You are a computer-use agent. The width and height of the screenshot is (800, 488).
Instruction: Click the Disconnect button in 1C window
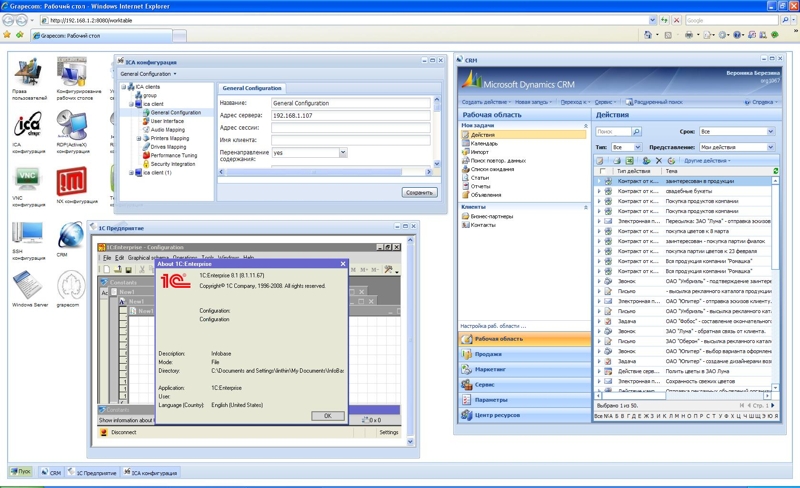pyautogui.click(x=119, y=432)
